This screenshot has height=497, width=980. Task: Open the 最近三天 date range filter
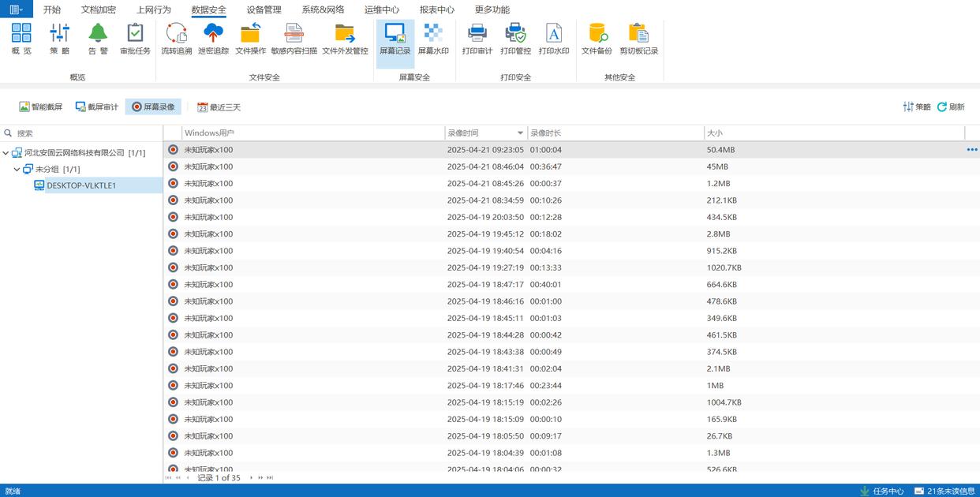pyautogui.click(x=219, y=106)
